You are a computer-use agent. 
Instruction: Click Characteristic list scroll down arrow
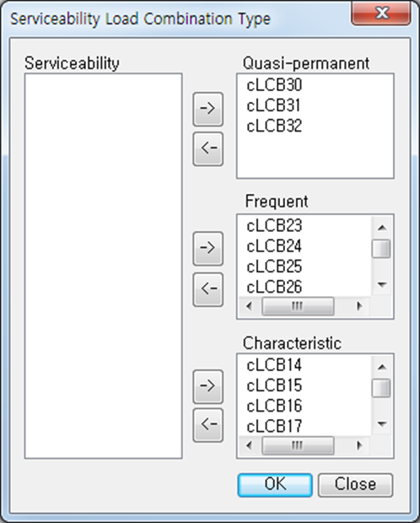pos(382,424)
